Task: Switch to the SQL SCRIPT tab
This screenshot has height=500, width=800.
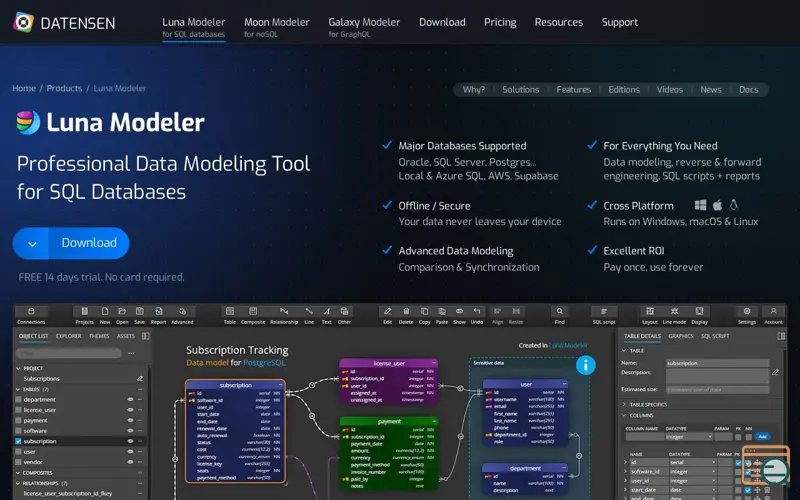Action: [x=715, y=336]
